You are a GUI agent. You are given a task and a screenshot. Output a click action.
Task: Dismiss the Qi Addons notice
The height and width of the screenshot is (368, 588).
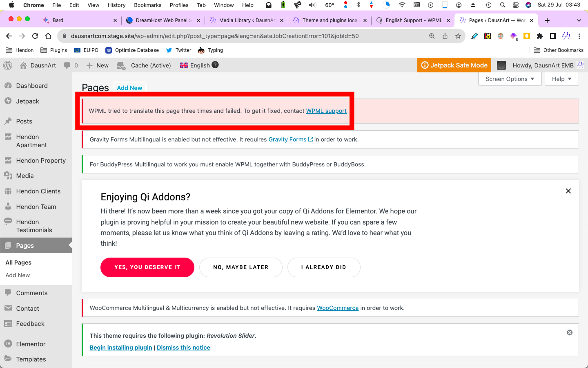pyautogui.click(x=568, y=191)
